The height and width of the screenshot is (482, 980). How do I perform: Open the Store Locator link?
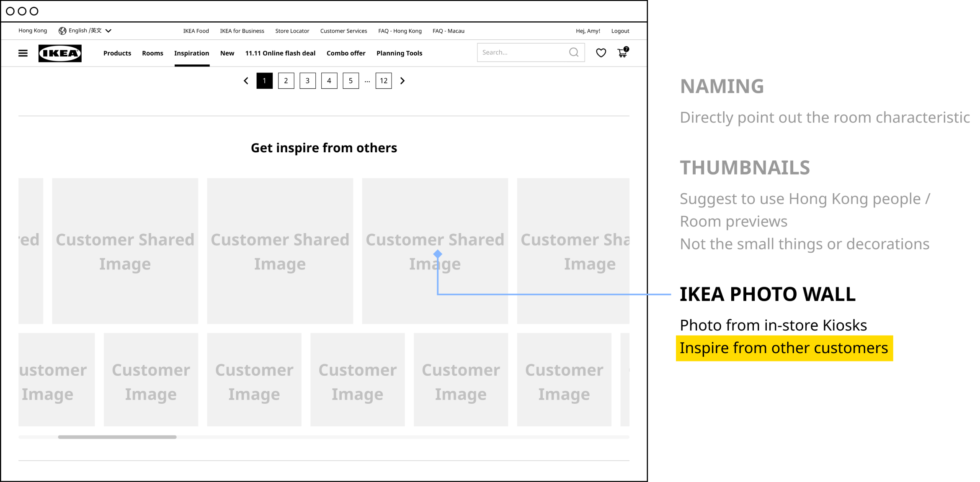tap(292, 31)
